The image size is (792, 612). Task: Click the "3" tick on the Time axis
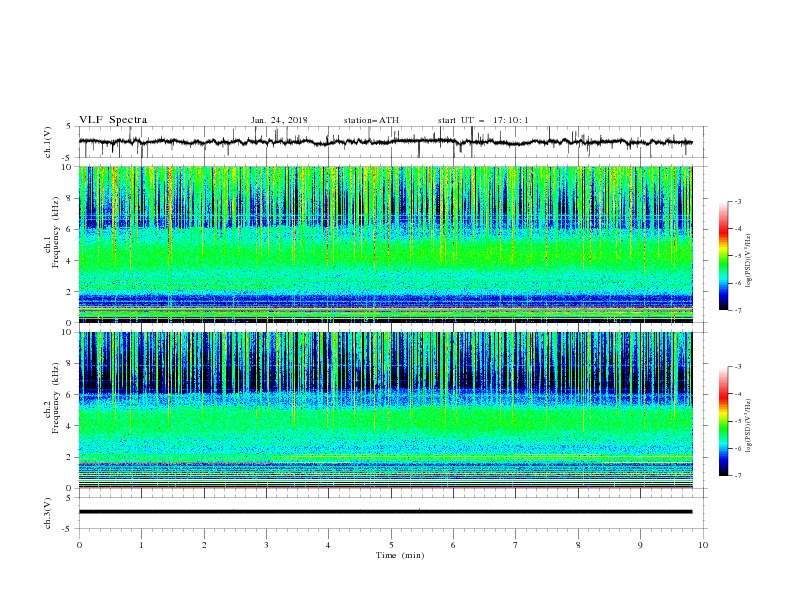(266, 545)
